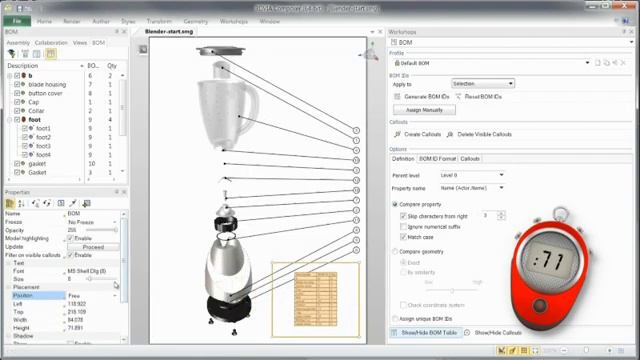This screenshot has width=640, height=360.
Task: Click Show/Hide Callouts button
Action: pyautogui.click(x=493, y=333)
